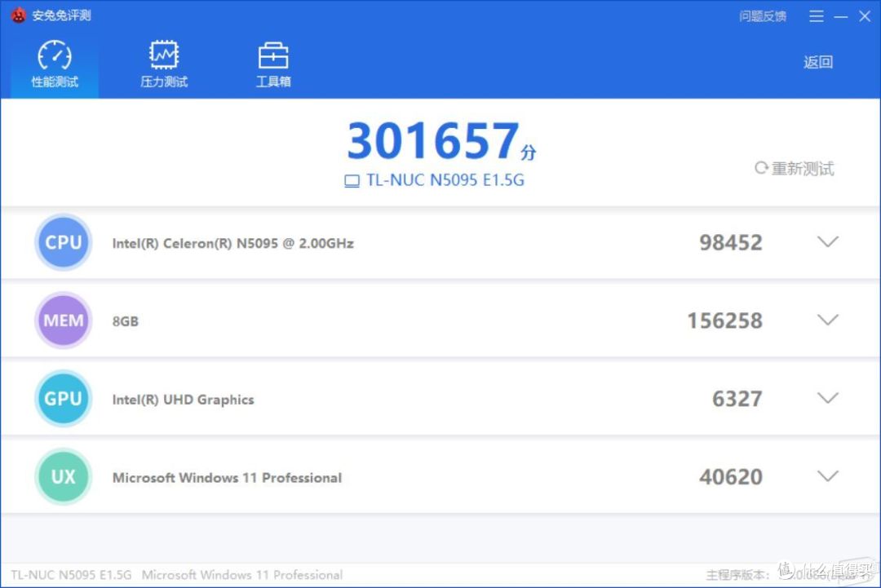Expand the GPU score details chevron

click(x=828, y=398)
